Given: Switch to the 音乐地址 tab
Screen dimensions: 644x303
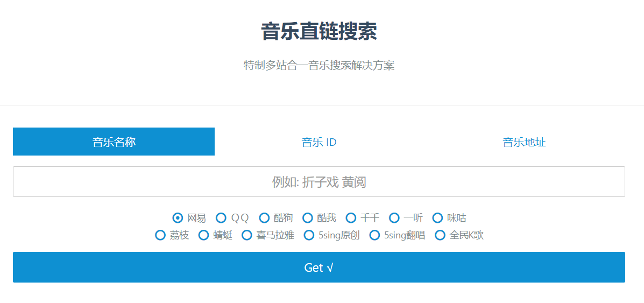Looking at the screenshot, I should [x=524, y=142].
